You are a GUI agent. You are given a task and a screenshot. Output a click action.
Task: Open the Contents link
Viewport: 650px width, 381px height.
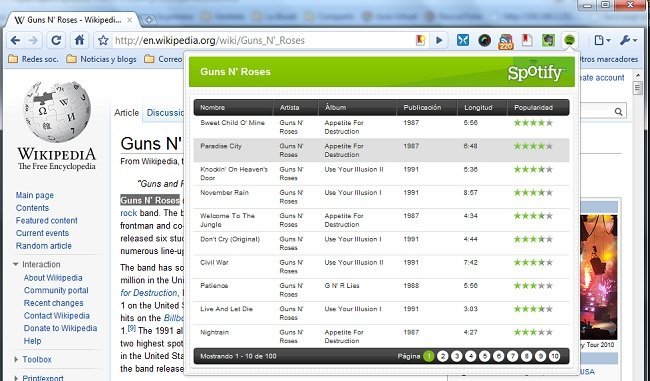pos(32,208)
